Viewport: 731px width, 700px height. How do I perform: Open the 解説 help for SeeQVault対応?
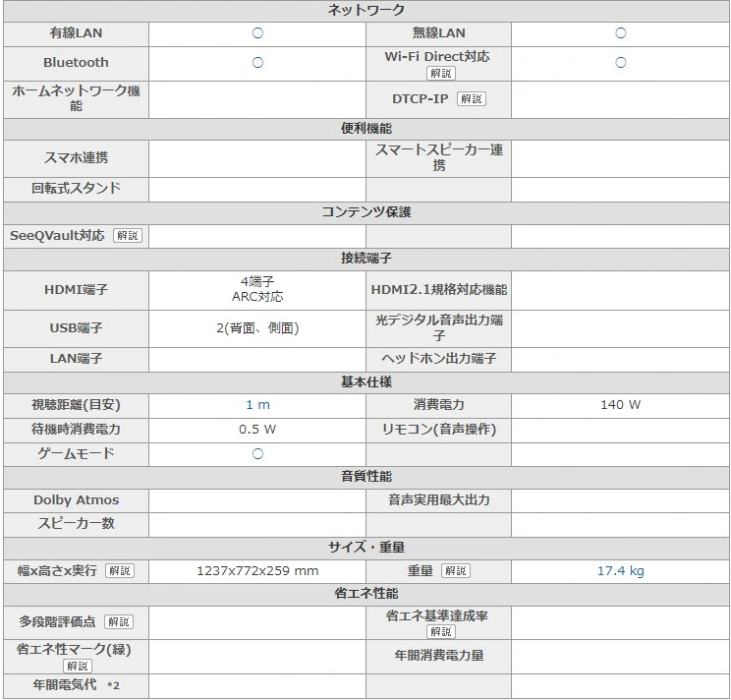tap(127, 236)
